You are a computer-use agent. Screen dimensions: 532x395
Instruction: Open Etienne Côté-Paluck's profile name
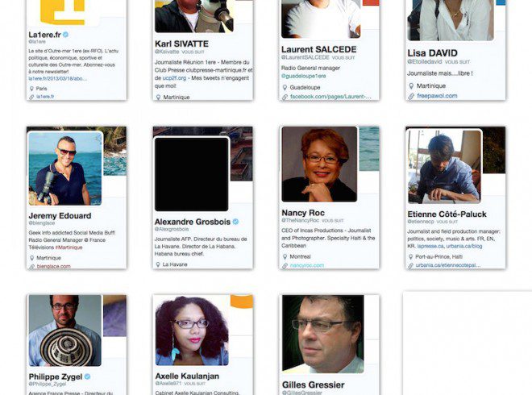point(447,214)
